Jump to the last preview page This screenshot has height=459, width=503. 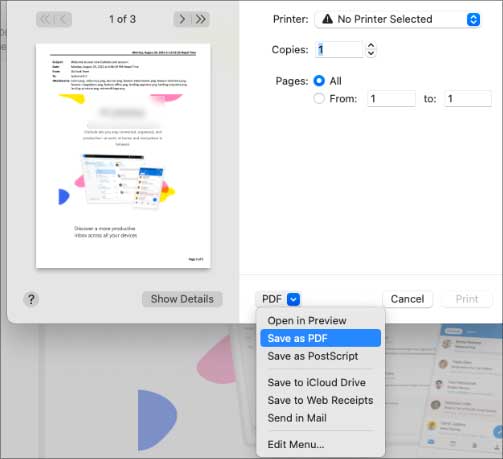click(201, 19)
